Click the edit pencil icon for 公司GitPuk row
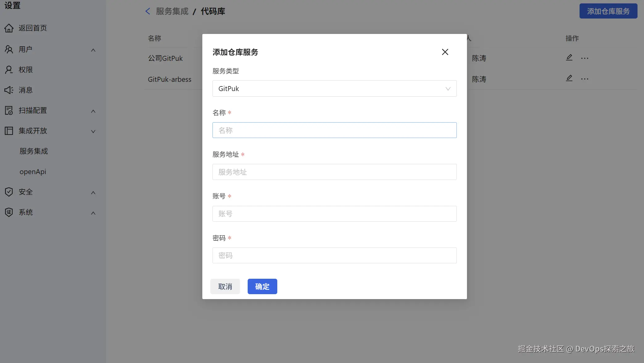 point(569,58)
